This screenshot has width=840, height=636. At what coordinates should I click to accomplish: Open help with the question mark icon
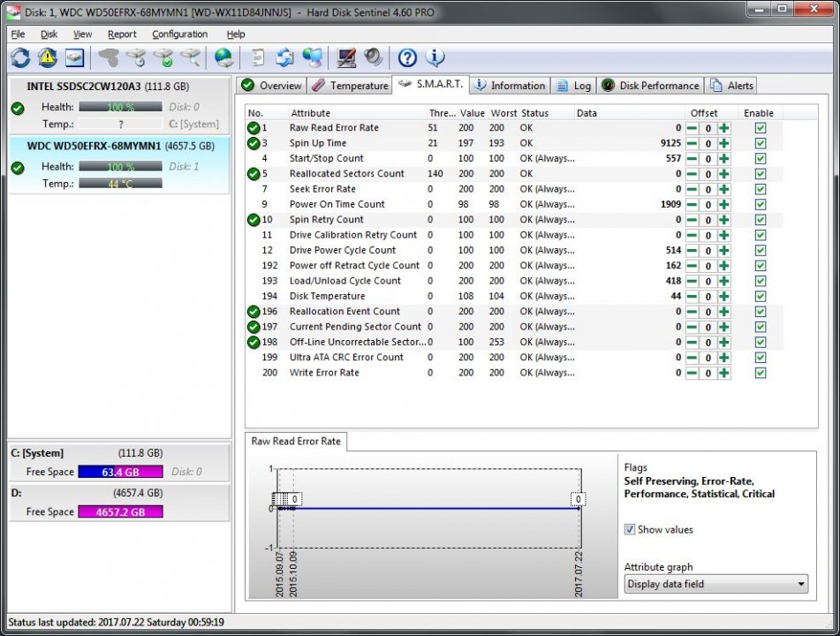(x=407, y=57)
